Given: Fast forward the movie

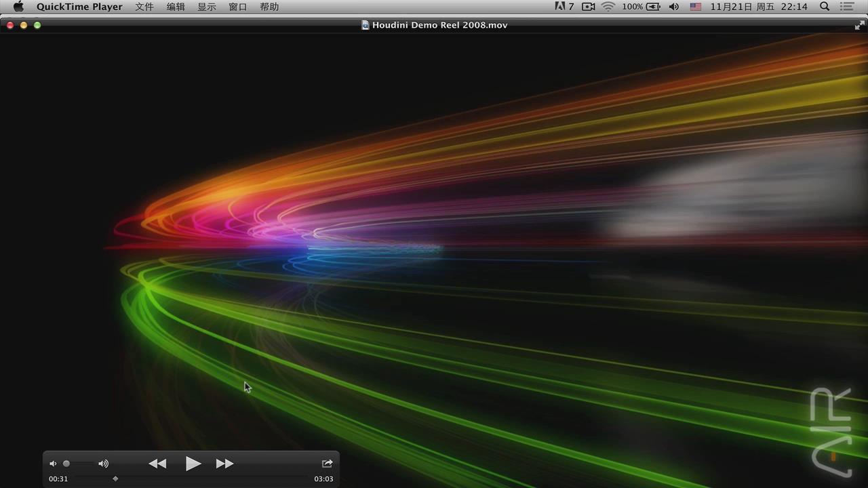Looking at the screenshot, I should click(224, 464).
